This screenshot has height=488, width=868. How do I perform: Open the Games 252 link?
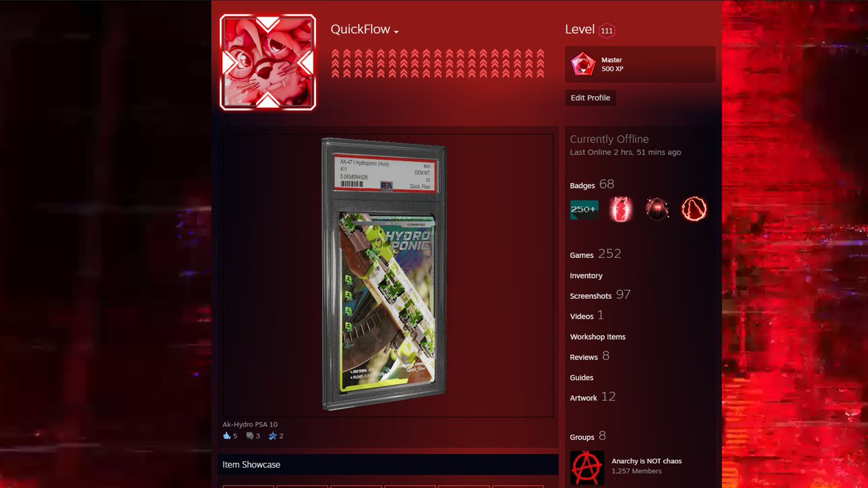point(595,254)
